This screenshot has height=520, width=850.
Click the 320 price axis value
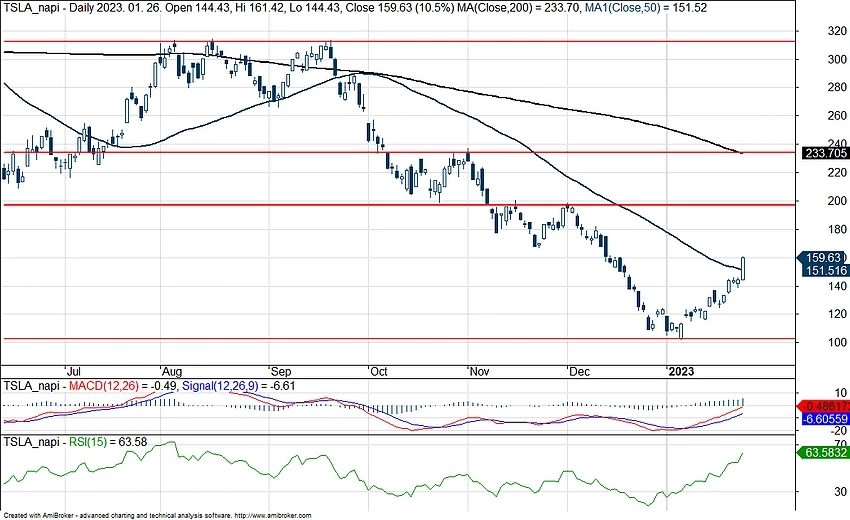[x=837, y=31]
